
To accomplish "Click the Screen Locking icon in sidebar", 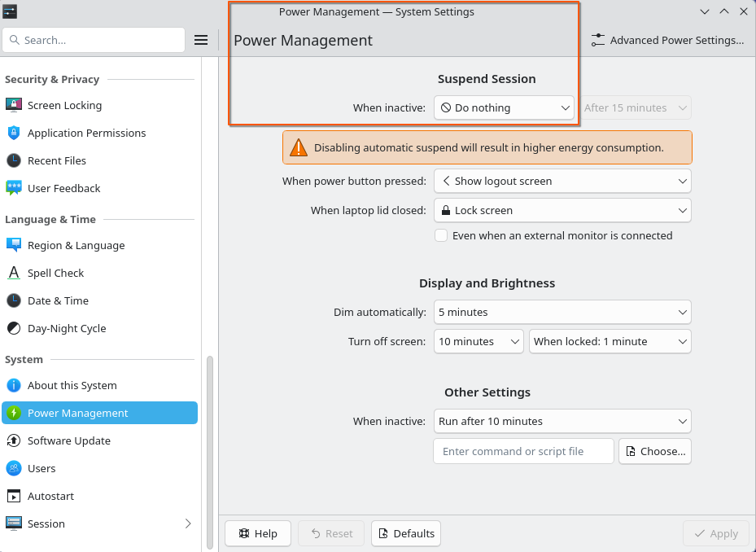I will point(14,105).
